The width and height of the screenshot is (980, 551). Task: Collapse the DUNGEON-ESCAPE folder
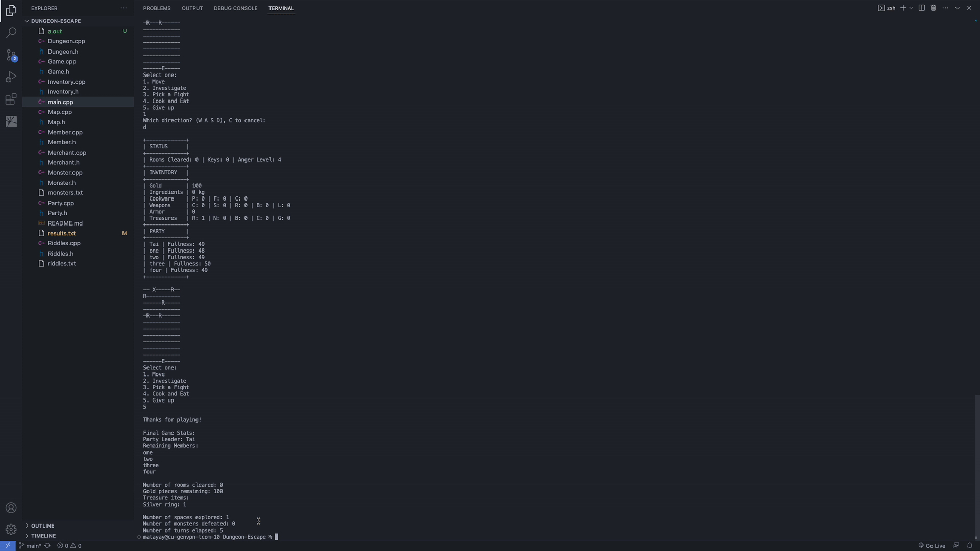[x=27, y=21]
